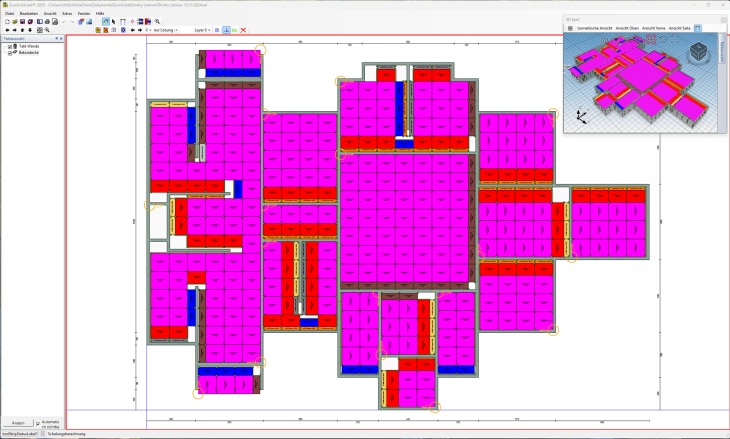Toggle the Takt Wände checkbox

[x=10, y=46]
